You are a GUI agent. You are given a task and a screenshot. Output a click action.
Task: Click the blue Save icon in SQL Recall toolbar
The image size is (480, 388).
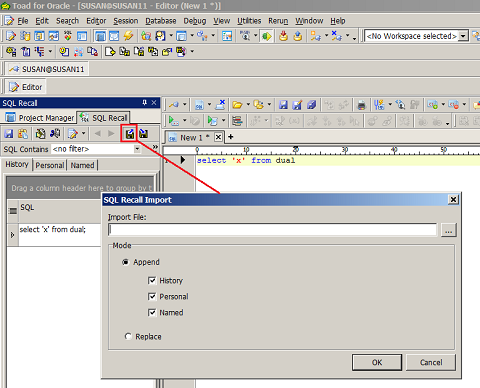pyautogui.click(x=9, y=134)
